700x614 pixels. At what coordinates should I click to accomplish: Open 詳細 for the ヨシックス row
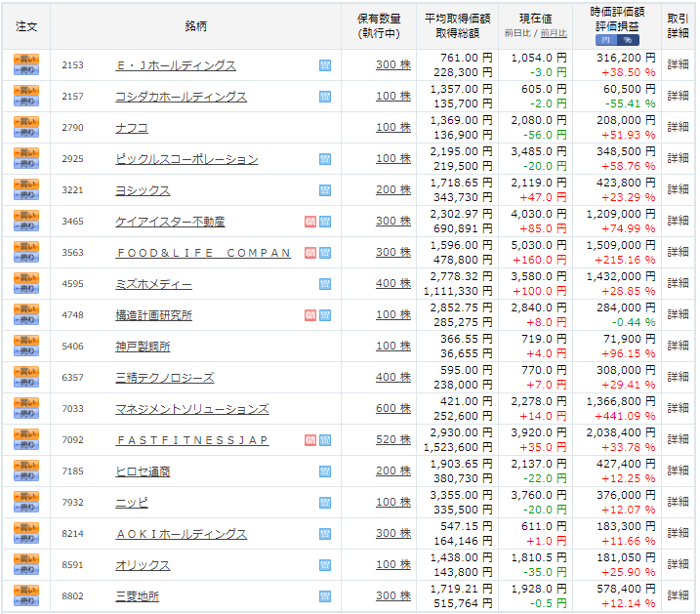[678, 189]
